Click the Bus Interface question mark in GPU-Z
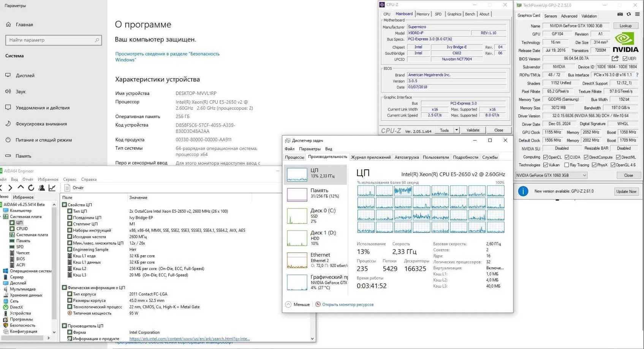The image size is (644, 349). coord(637,75)
